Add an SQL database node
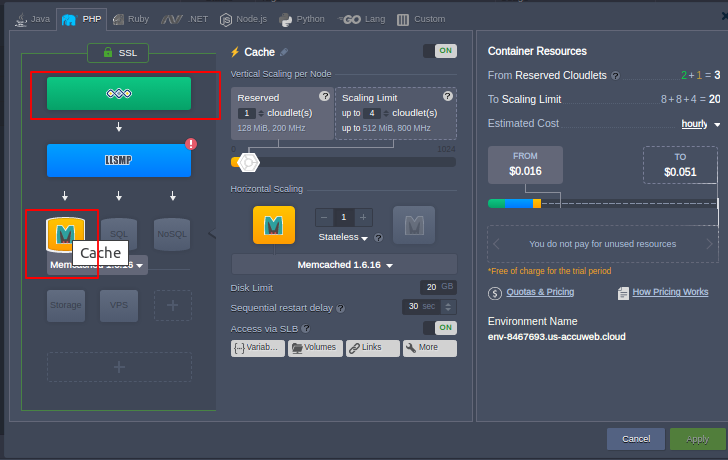The width and height of the screenshot is (728, 460). click(119, 205)
